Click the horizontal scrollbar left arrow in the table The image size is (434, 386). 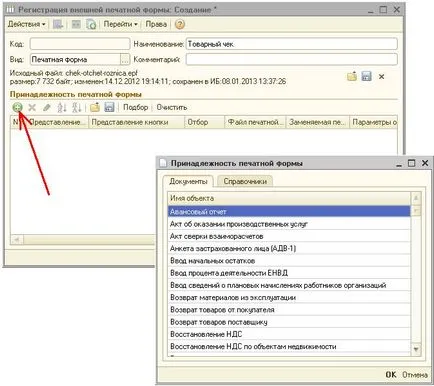point(17,239)
